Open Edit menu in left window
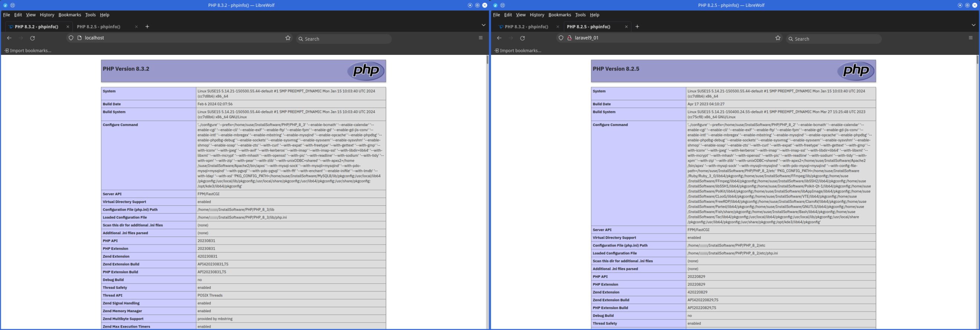The image size is (980, 330). point(18,15)
